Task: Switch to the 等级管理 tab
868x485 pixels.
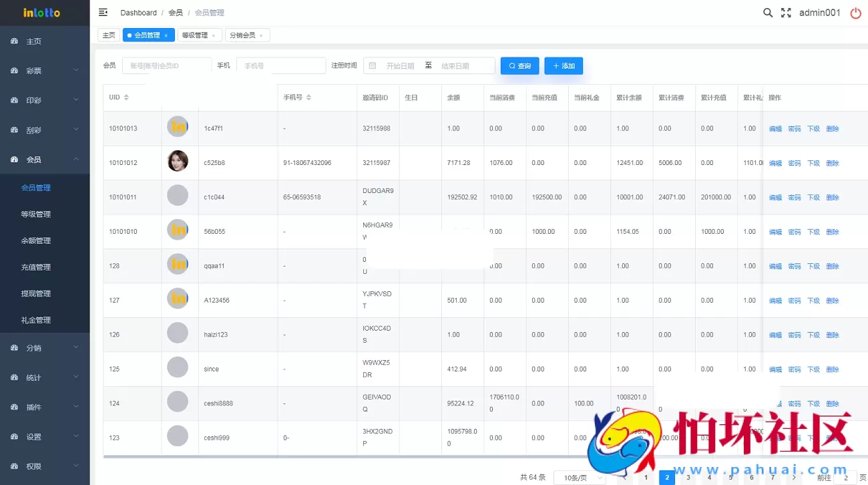Action: pyautogui.click(x=196, y=34)
